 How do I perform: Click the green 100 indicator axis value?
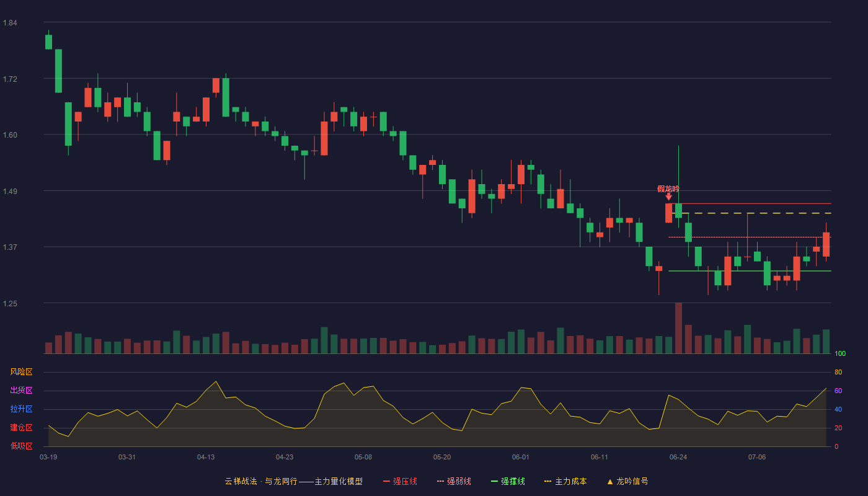[x=840, y=354]
